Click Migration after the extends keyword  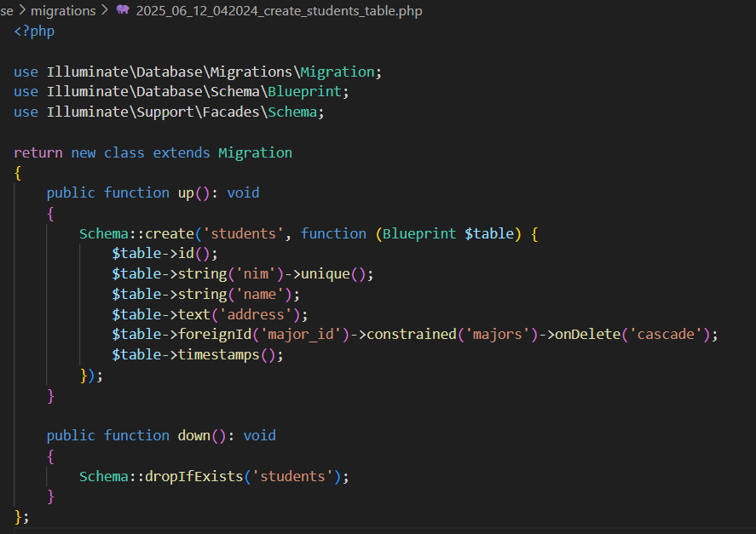pyautogui.click(x=255, y=152)
